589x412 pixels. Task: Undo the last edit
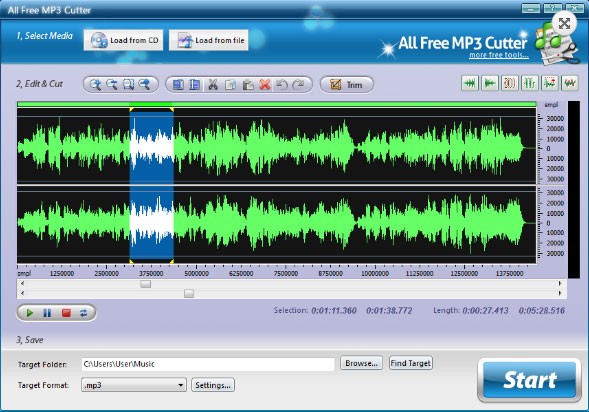[282, 85]
